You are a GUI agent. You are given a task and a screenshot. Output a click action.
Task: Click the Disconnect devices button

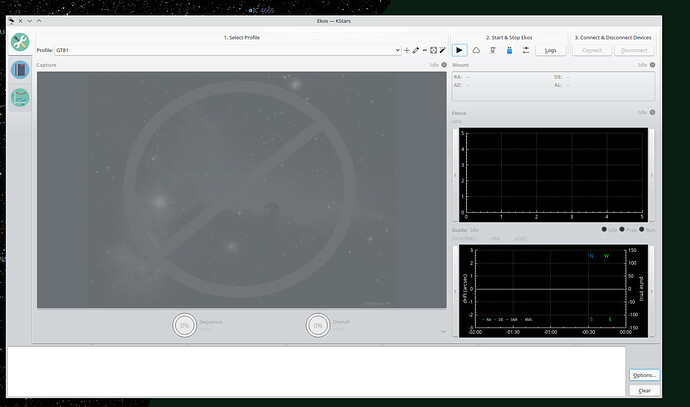634,50
